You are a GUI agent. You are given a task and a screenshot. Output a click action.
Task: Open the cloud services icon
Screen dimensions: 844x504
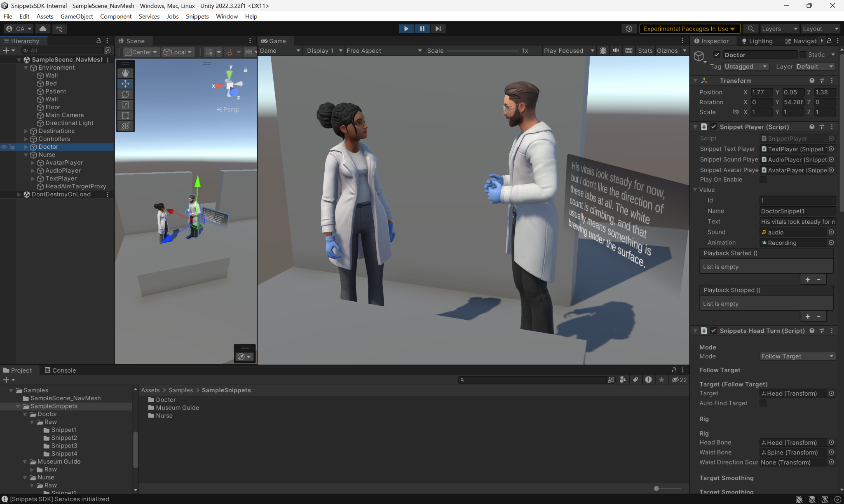coord(43,28)
